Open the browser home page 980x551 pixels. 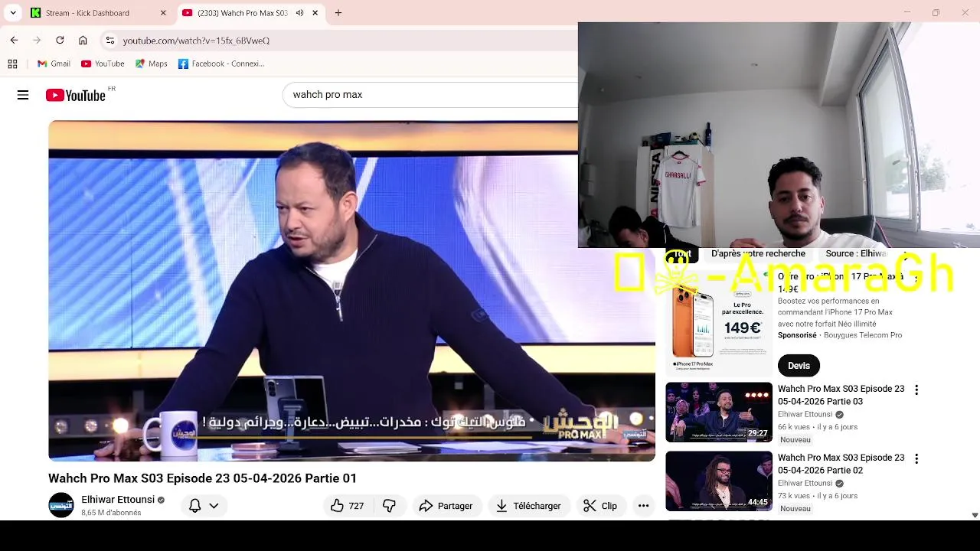coord(83,40)
